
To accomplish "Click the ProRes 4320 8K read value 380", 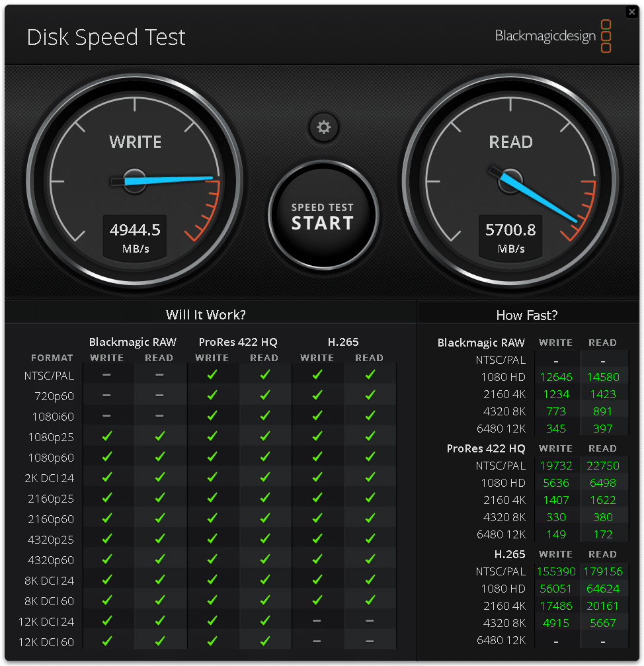I will tap(603, 517).
